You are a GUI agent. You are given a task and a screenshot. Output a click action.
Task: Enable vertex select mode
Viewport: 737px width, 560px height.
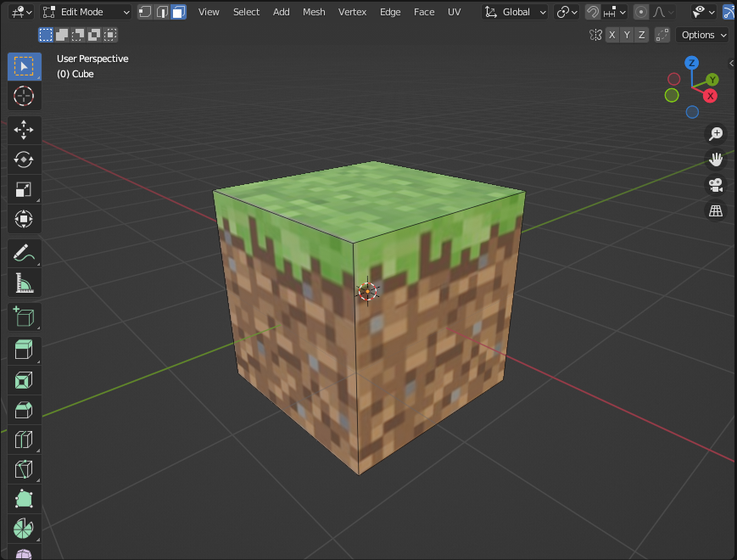pos(145,12)
